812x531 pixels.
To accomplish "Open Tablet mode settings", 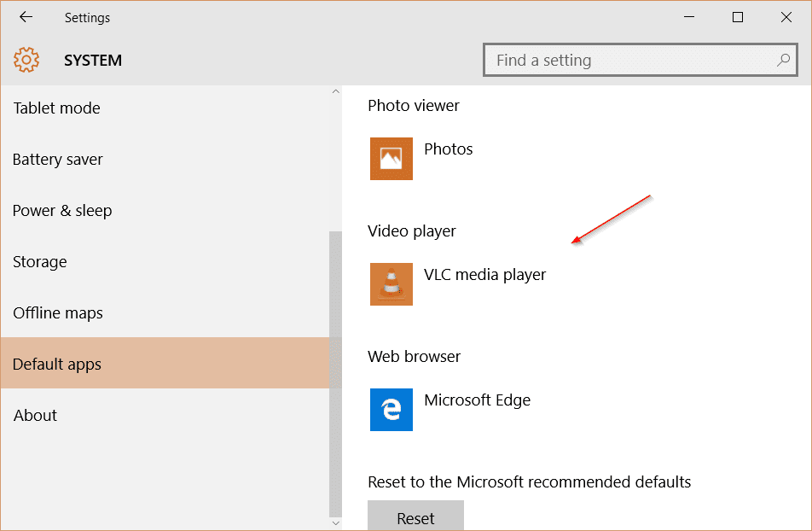I will pos(56,108).
